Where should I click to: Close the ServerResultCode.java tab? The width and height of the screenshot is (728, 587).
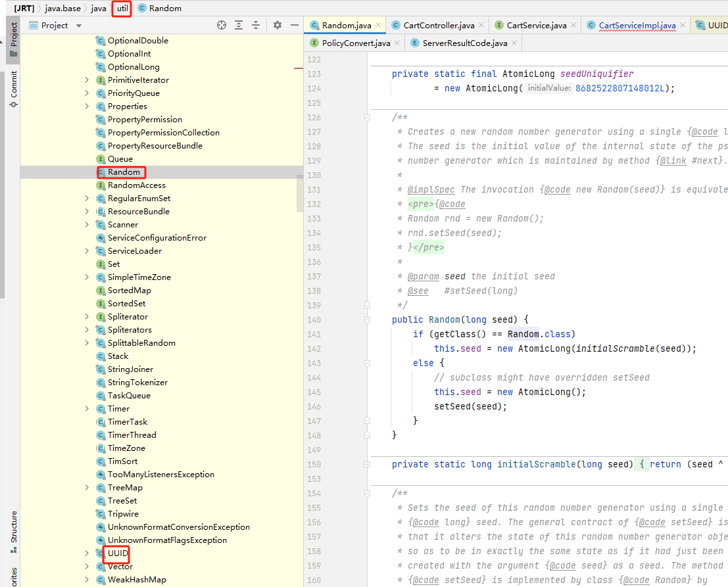(514, 43)
